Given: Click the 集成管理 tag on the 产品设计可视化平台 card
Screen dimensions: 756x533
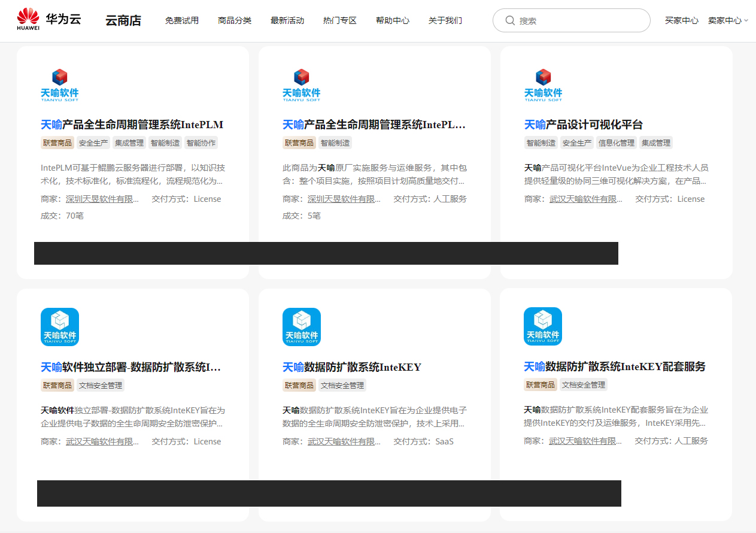Looking at the screenshot, I should coord(656,143).
